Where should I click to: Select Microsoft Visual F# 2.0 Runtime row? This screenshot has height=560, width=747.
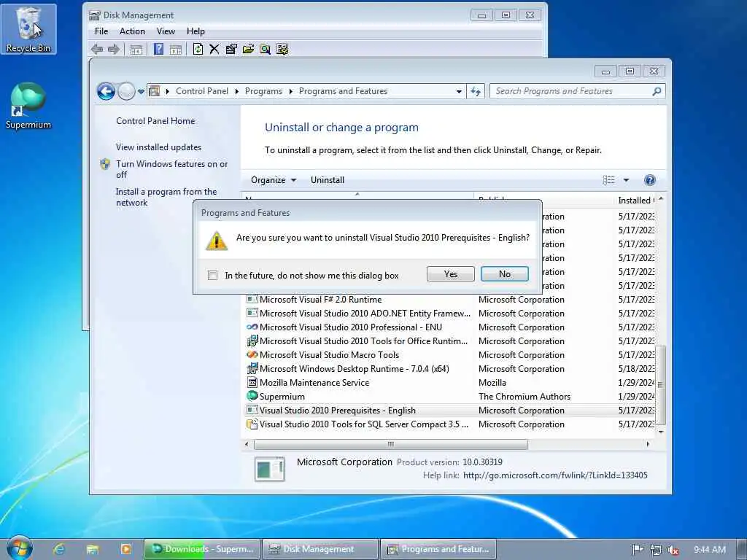pyautogui.click(x=449, y=300)
